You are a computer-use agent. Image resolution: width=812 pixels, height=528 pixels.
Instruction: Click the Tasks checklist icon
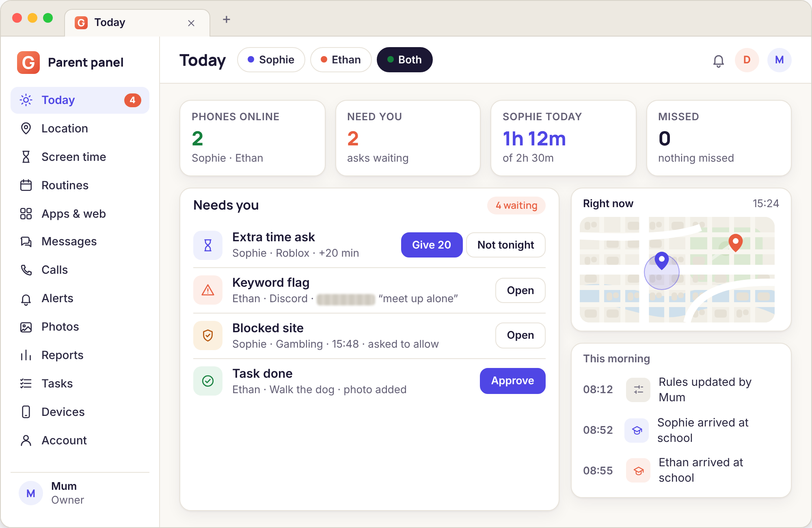pos(26,383)
